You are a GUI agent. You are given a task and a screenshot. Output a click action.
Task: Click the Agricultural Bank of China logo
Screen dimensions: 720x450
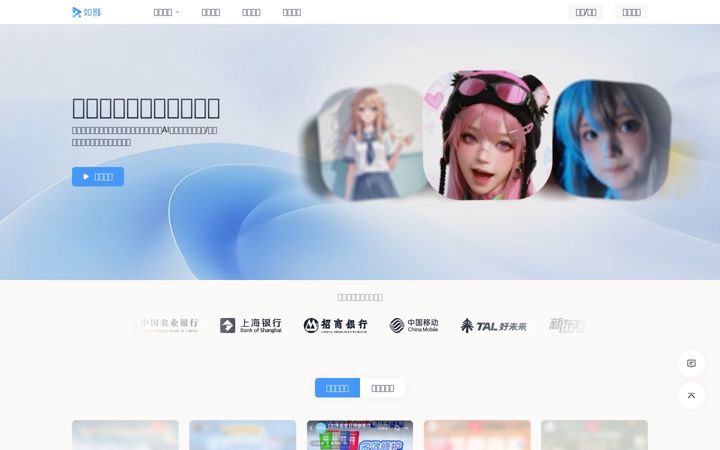point(165,326)
